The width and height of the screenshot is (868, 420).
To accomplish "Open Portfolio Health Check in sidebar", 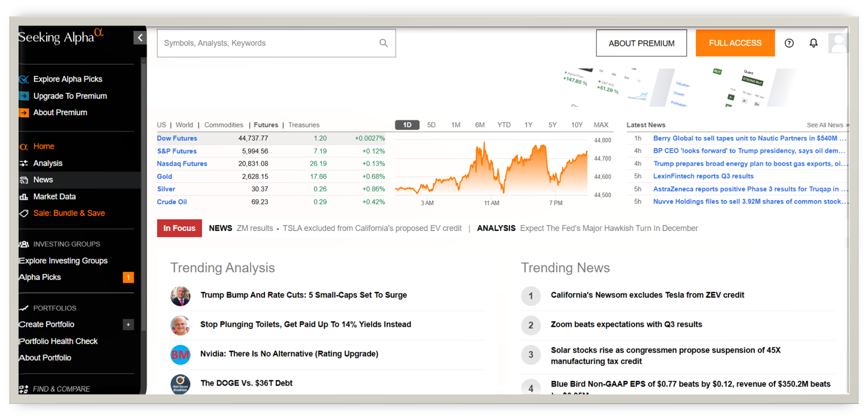I will pos(58,341).
